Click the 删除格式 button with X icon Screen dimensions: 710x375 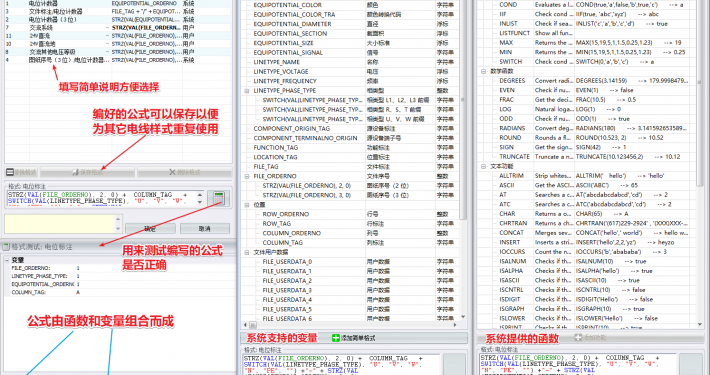click(184, 173)
